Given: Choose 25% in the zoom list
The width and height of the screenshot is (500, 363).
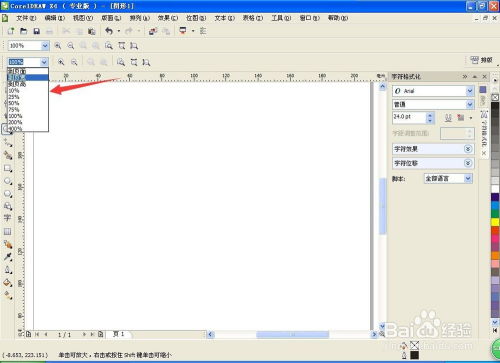Looking at the screenshot, I should (x=28, y=97).
